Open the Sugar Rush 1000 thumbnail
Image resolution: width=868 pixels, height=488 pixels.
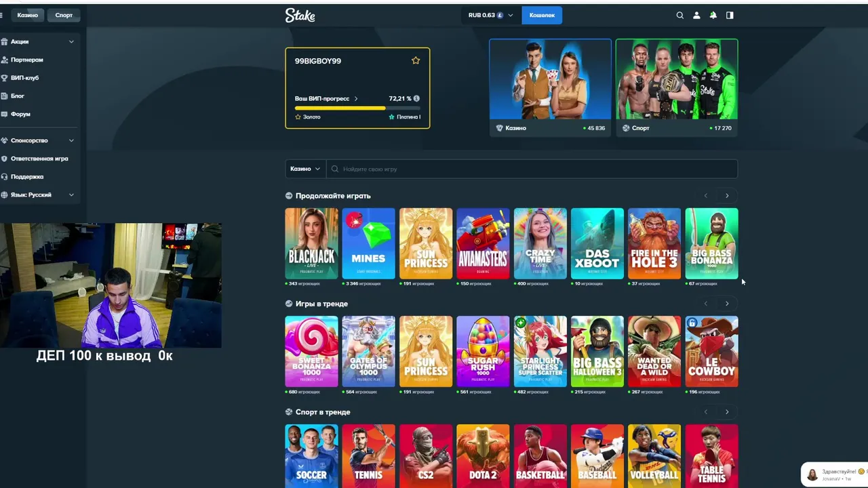click(x=483, y=351)
